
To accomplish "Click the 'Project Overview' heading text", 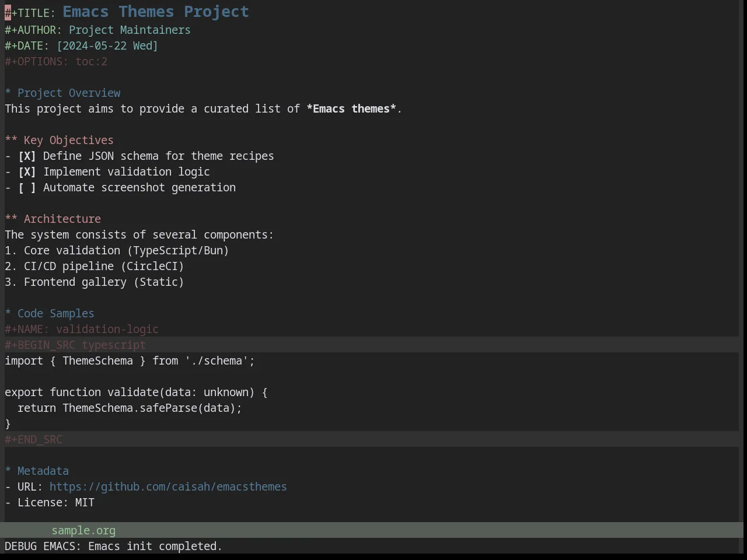I will coord(69,93).
